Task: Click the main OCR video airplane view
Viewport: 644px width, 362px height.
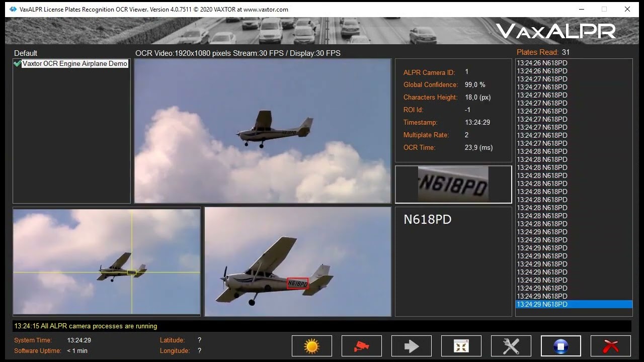Action: click(263, 131)
